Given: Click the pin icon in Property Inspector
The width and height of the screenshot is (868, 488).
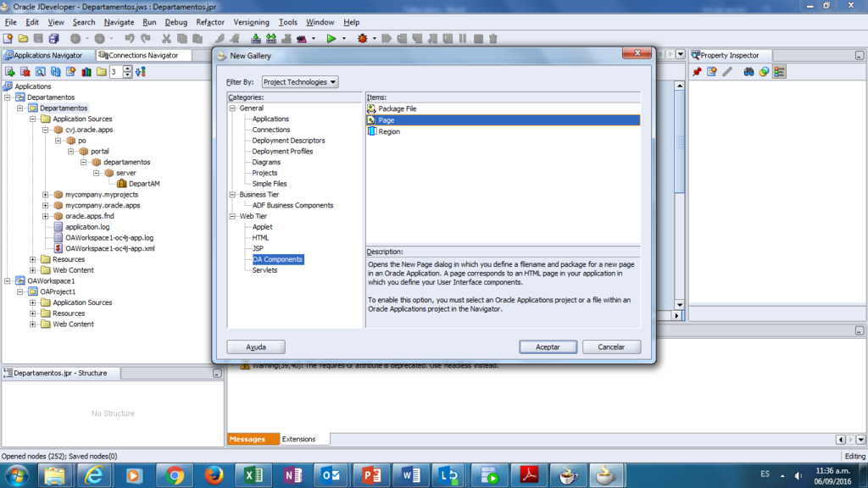Looking at the screenshot, I should (697, 72).
